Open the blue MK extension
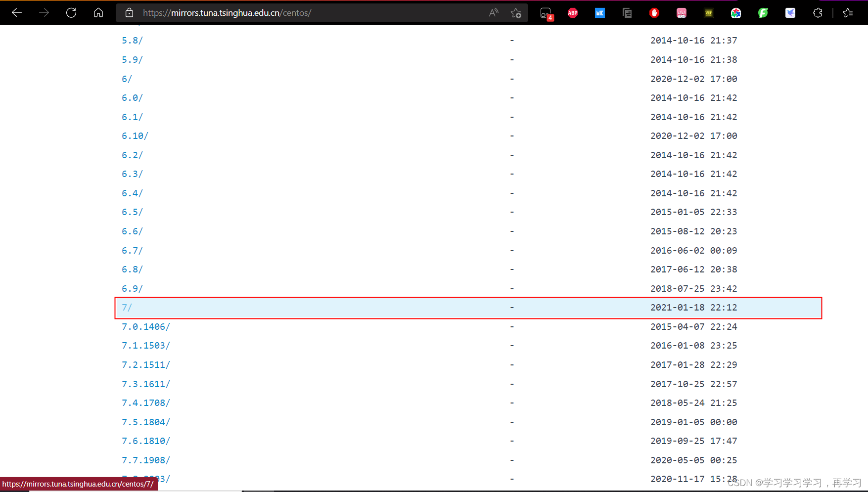This screenshot has width=868, height=492. 600,13
